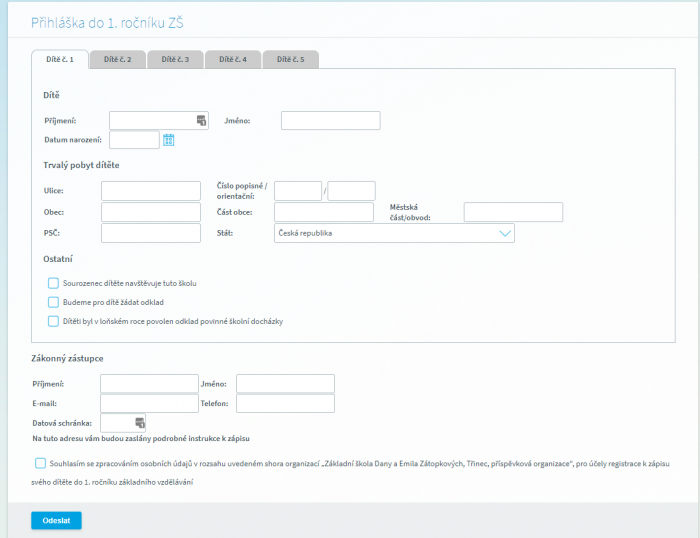Click the 'Ostatní' section heading

58,259
